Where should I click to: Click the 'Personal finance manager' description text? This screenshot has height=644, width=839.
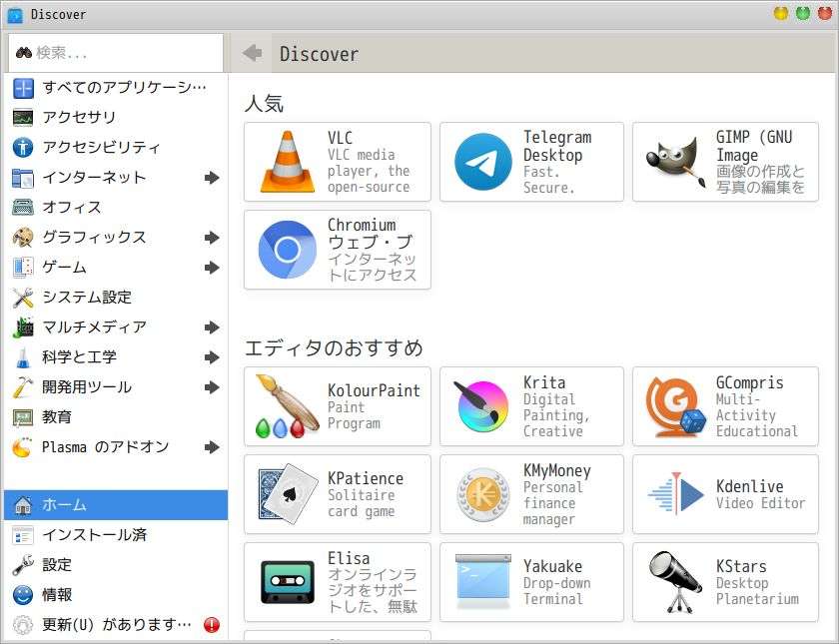pyautogui.click(x=552, y=503)
